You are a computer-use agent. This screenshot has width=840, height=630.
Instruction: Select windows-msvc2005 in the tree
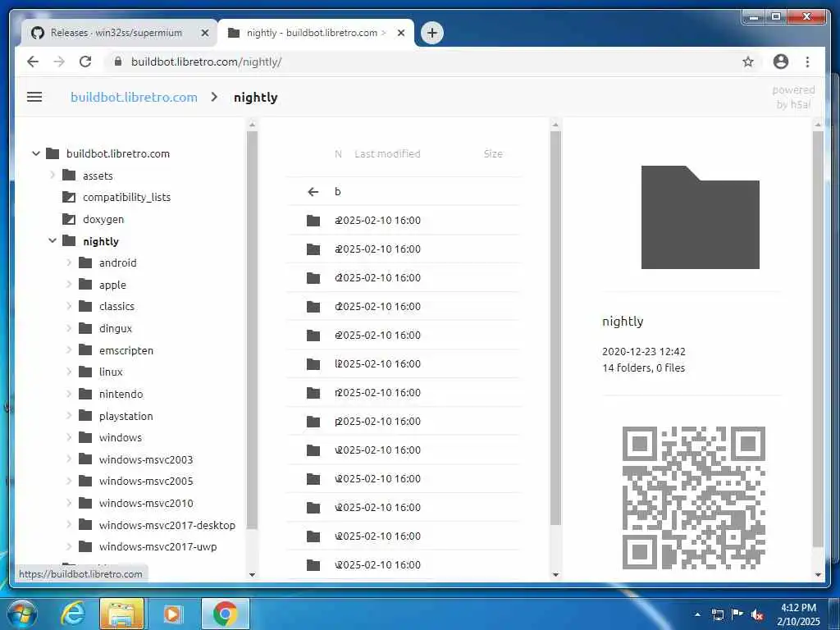(x=136, y=481)
